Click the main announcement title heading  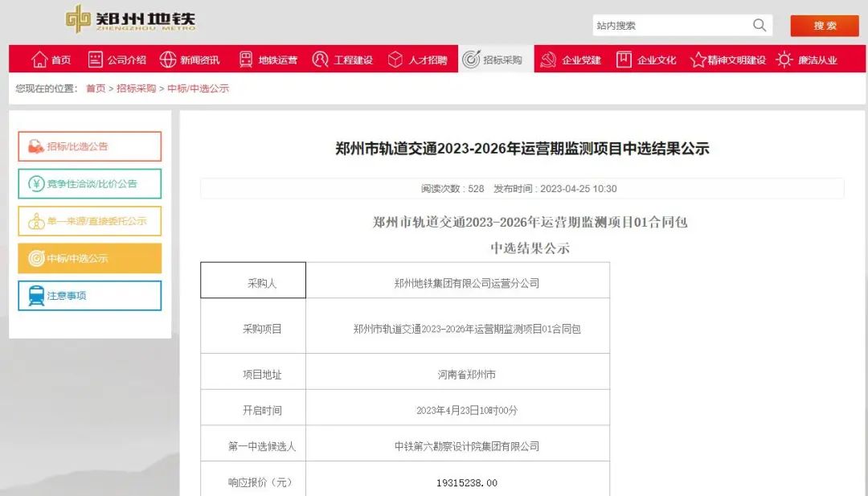(x=522, y=149)
